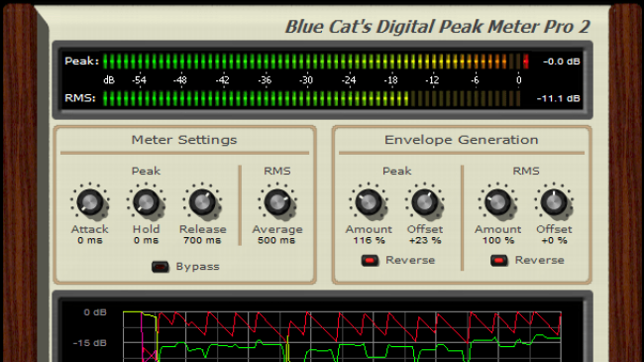Click the RMS level meter bar
The height and width of the screenshot is (362, 644).
[312, 98]
